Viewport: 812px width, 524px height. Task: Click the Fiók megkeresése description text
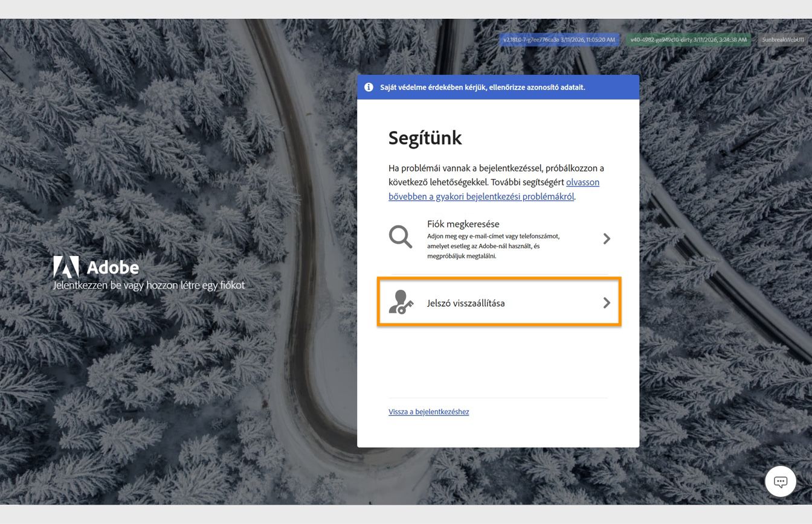pos(494,246)
